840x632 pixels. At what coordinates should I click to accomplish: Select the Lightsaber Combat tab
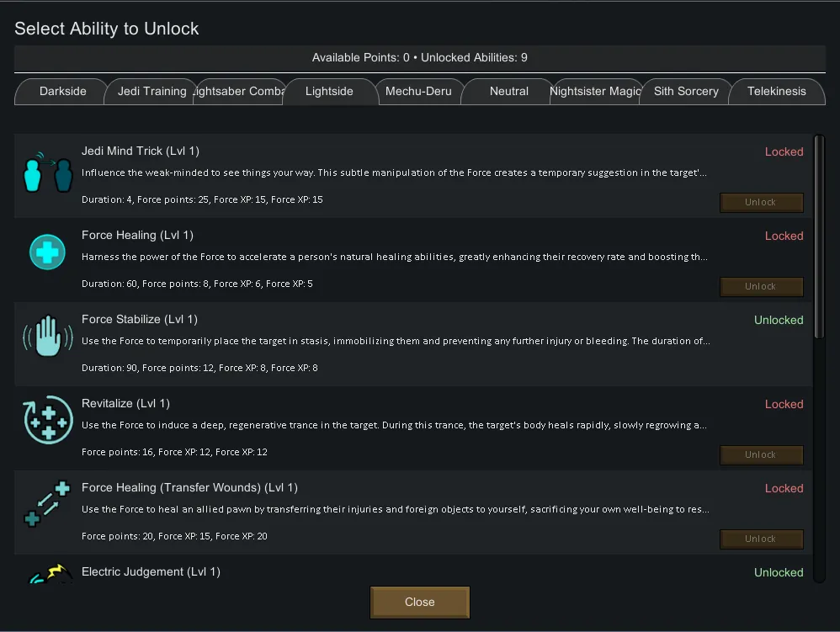(240, 92)
